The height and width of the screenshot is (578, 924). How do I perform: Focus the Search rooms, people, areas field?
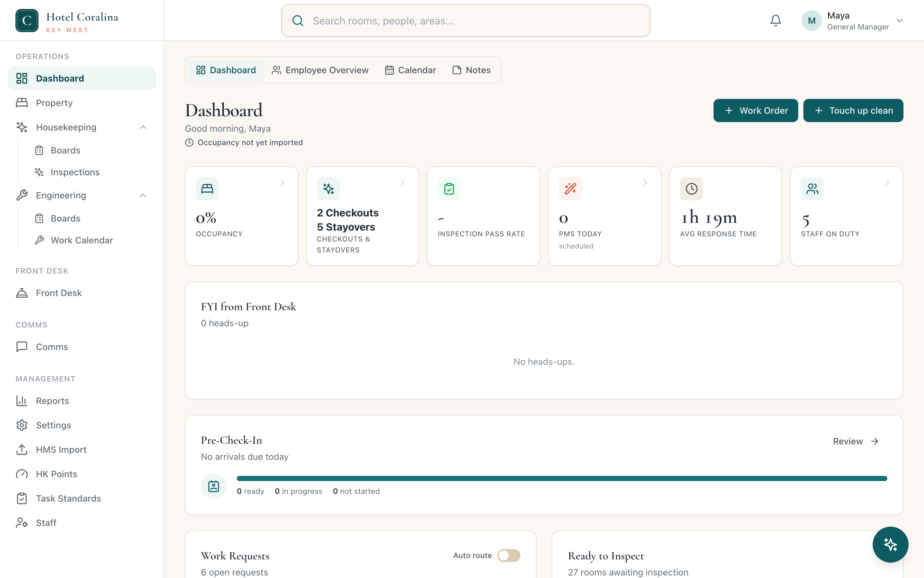tap(466, 21)
